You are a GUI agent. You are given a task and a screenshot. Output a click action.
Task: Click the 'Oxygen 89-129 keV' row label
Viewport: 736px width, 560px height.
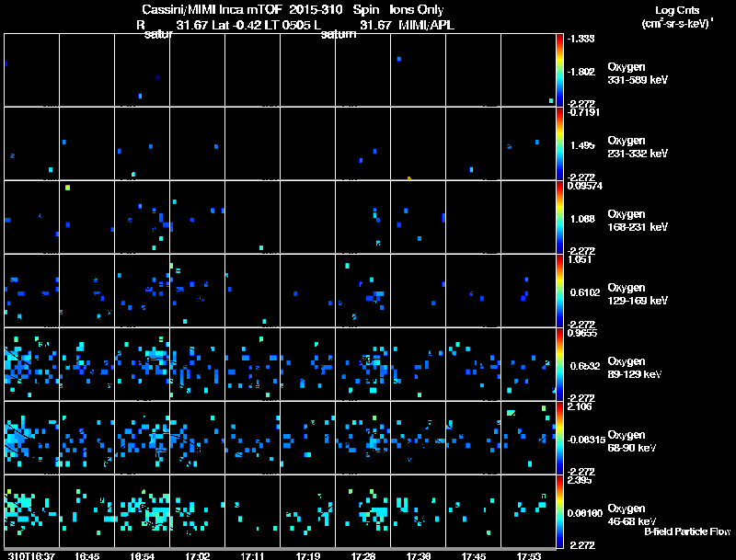[x=635, y=368]
